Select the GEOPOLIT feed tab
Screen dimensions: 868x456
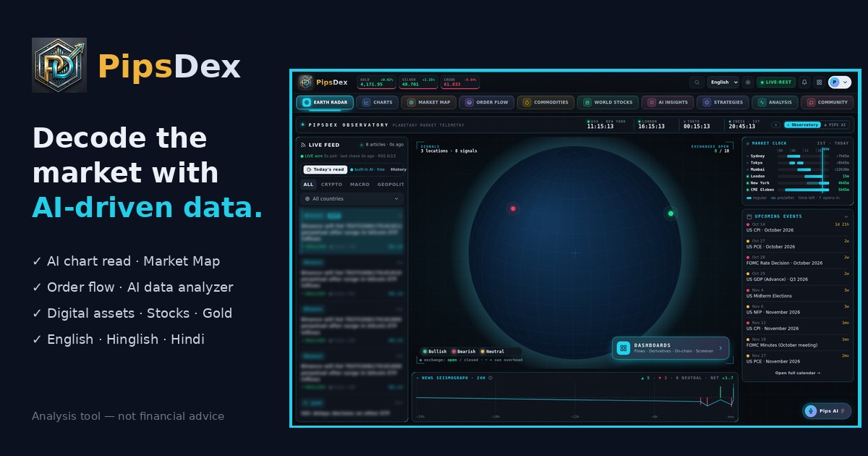(391, 185)
